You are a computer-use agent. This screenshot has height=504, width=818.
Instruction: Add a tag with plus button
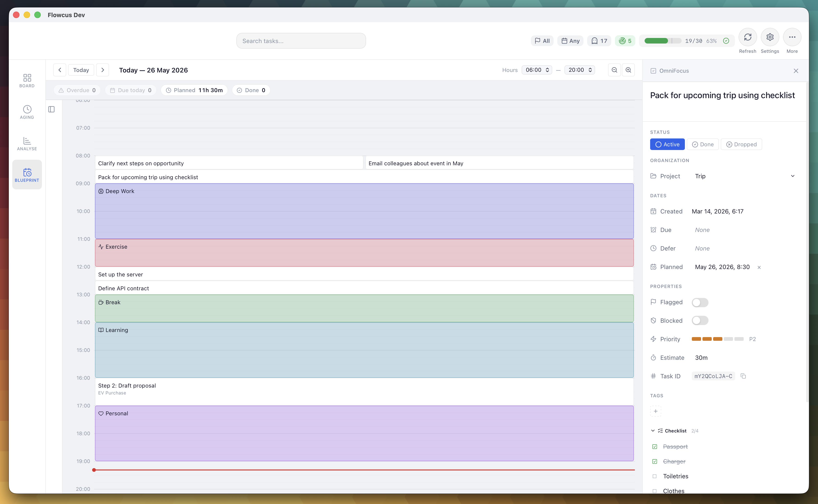click(655, 411)
